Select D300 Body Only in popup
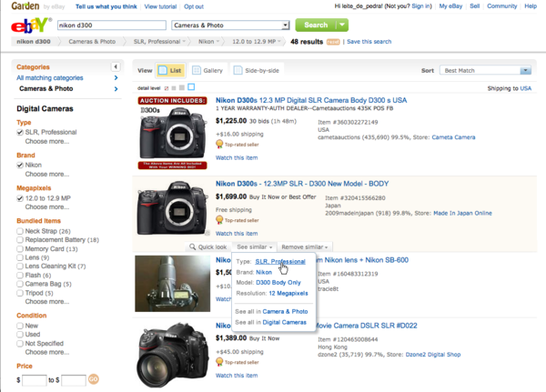This screenshot has height=392, width=546. (x=278, y=282)
